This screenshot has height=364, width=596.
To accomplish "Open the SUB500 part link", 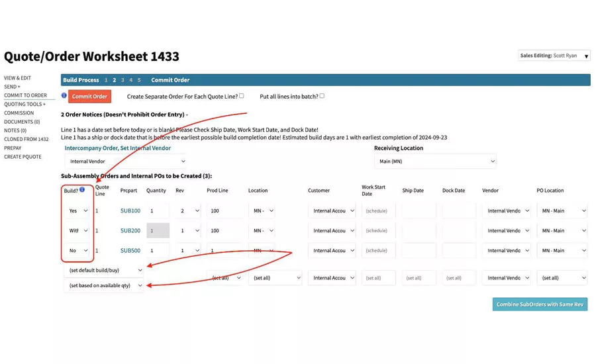I will tap(130, 250).
